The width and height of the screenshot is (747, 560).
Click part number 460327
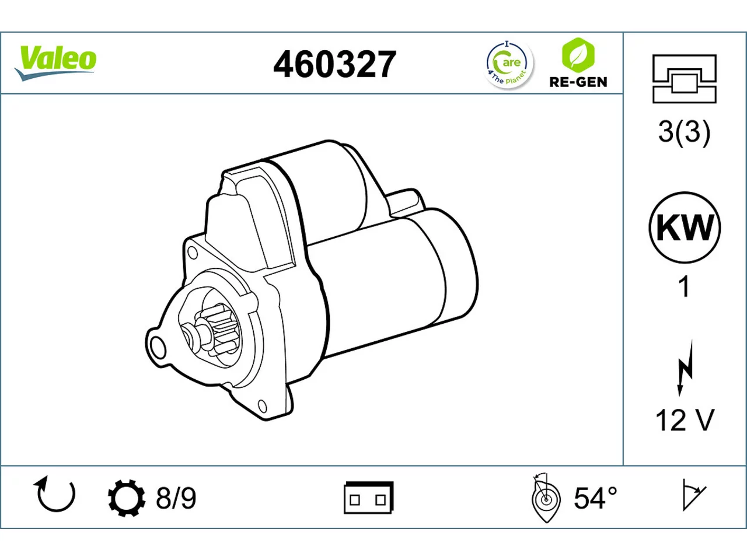click(335, 64)
